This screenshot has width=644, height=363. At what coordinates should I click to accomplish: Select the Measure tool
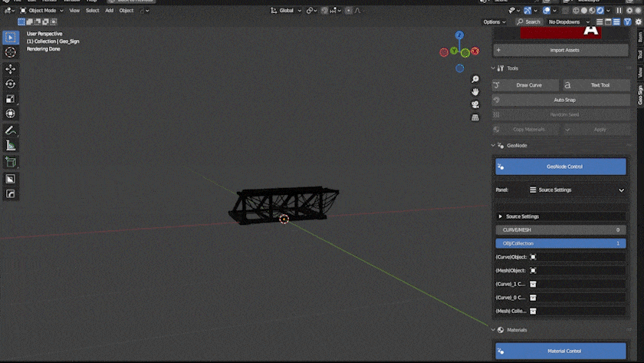point(11,145)
